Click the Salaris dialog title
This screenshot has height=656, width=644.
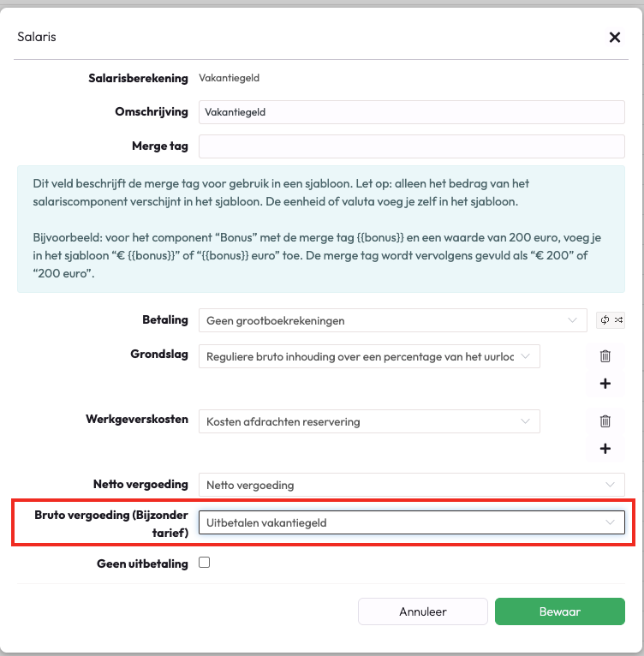point(37,38)
